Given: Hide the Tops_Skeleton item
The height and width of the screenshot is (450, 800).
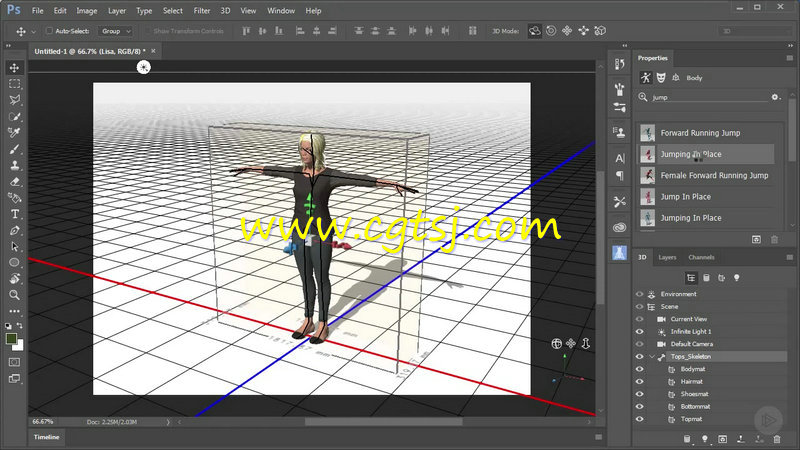Looking at the screenshot, I should click(x=639, y=357).
